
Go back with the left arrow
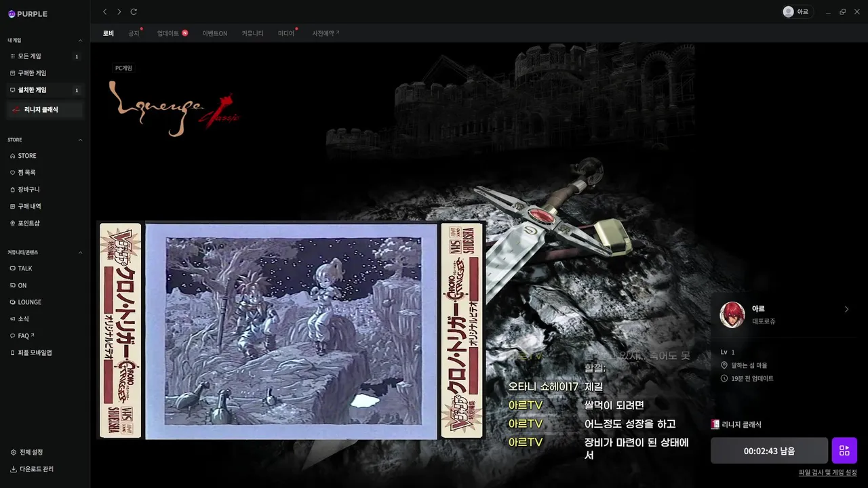[104, 12]
